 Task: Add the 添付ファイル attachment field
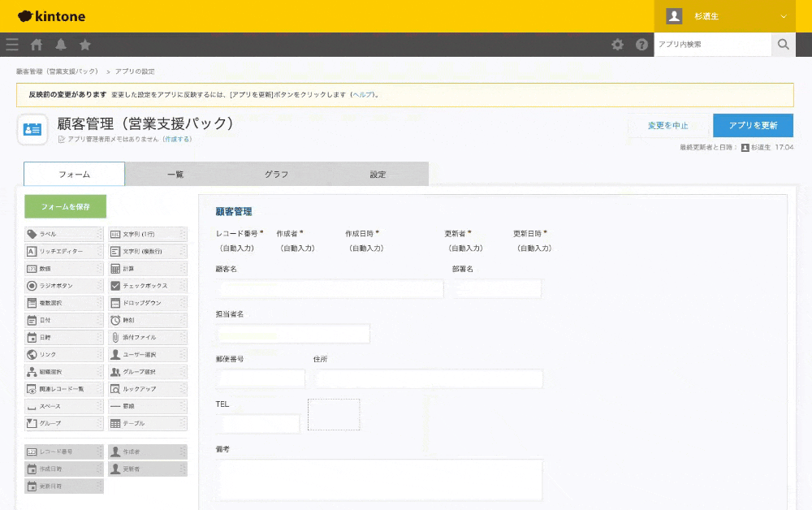pyautogui.click(x=147, y=337)
